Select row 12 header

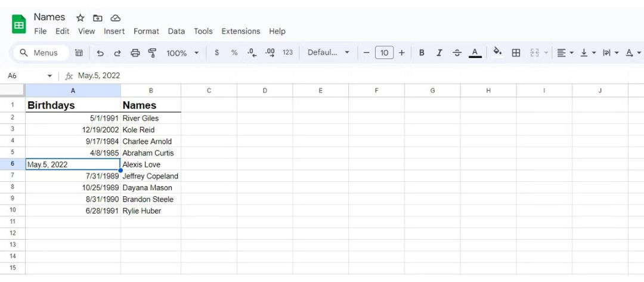(x=13, y=233)
